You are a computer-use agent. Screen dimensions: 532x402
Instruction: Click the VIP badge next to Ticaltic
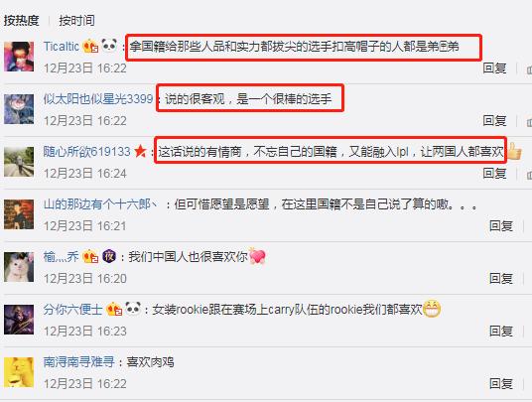tap(90, 46)
